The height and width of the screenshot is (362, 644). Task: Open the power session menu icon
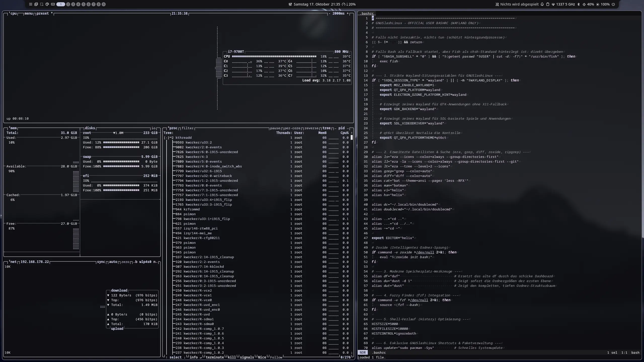613,4
